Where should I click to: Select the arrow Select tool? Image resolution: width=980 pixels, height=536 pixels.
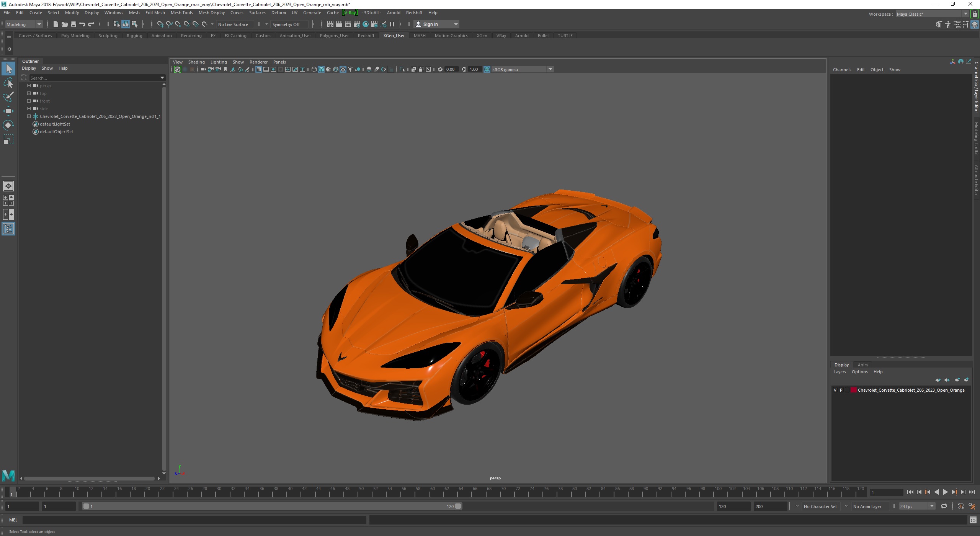(8, 69)
